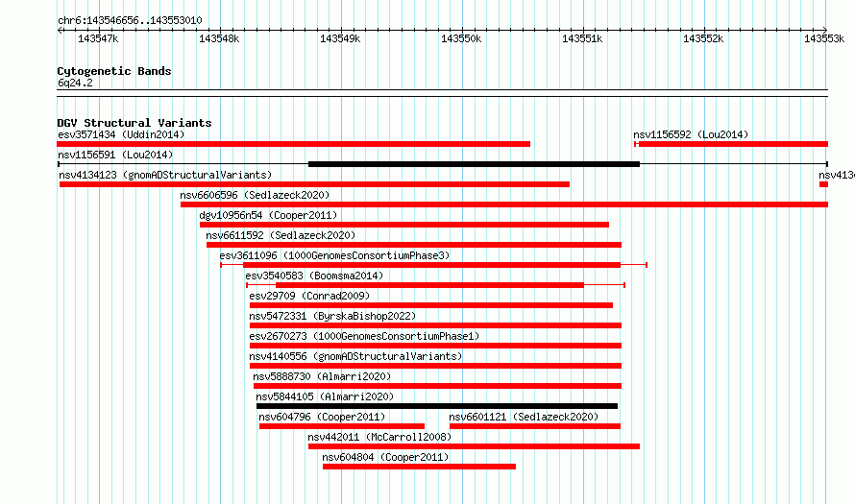855x504 pixels.
Task: Click nsv604804 (Cooper2011) label
Action: coord(385,457)
